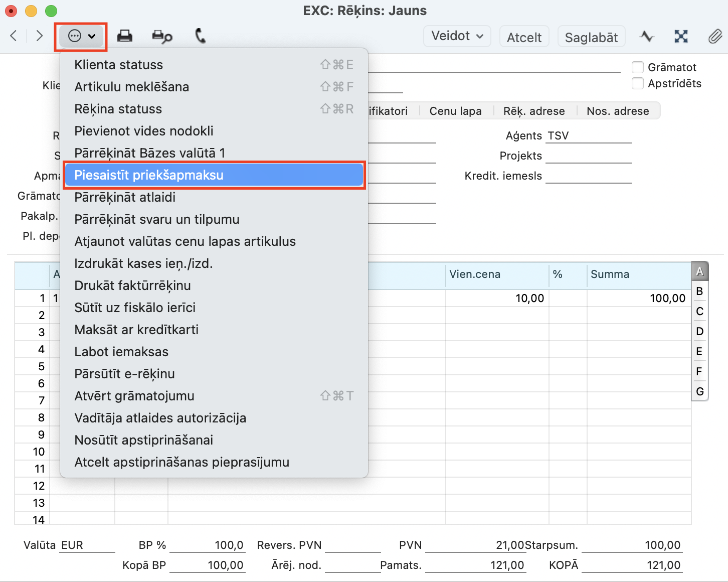This screenshot has height=582, width=728.
Task: Choose Pārrēķināt atlaidi from menu
Action: [125, 197]
